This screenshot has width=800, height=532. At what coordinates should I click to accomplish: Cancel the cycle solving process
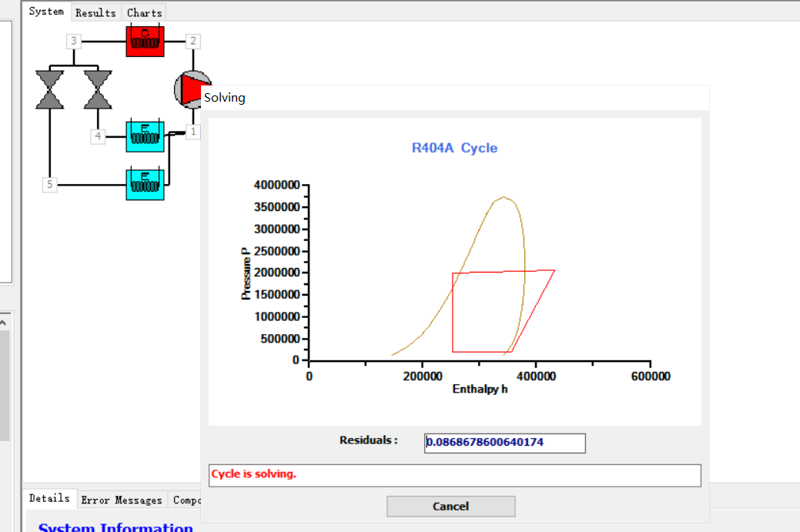450,506
